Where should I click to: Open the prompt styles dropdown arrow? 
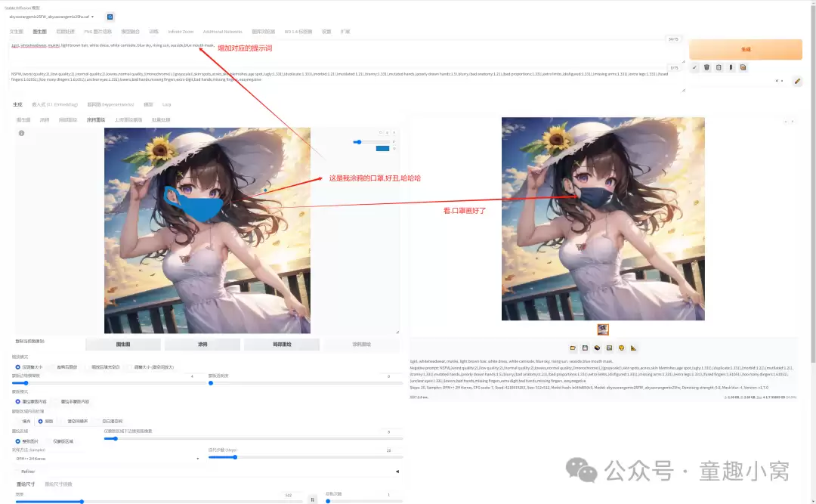[782, 81]
